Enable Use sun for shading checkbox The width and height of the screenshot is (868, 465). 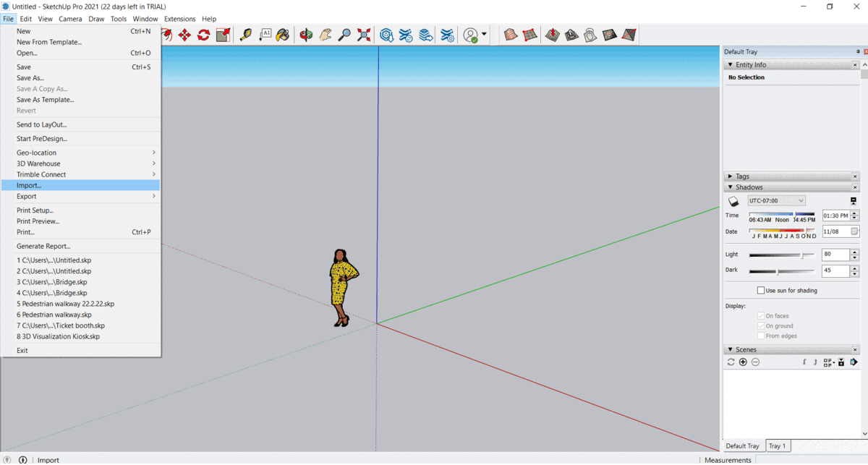(x=761, y=291)
